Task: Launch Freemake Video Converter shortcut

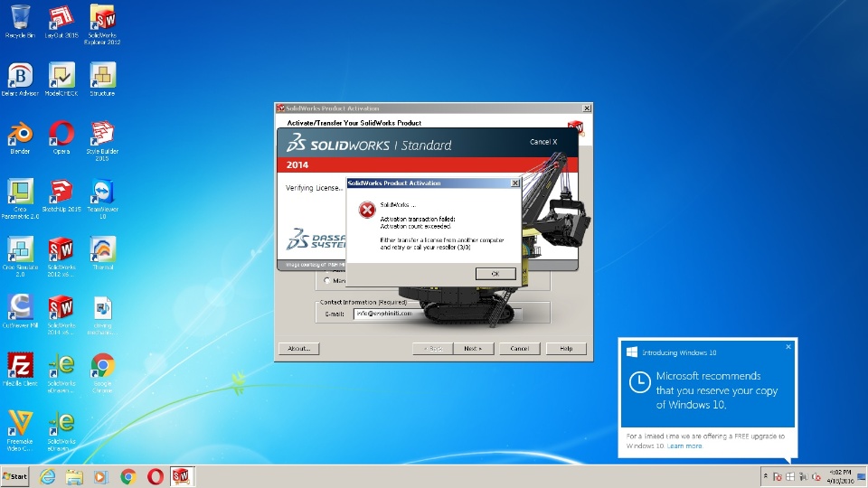Action: pos(20,431)
